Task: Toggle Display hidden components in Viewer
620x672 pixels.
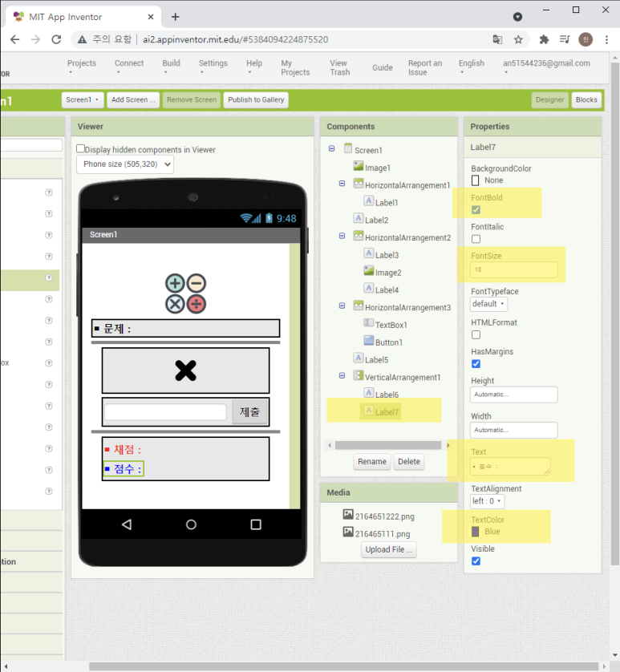Action: pos(81,148)
